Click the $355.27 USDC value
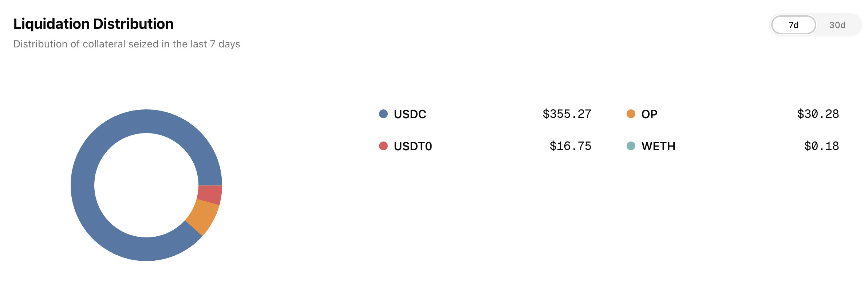Viewport: 868px width, 291px height. pos(567,114)
